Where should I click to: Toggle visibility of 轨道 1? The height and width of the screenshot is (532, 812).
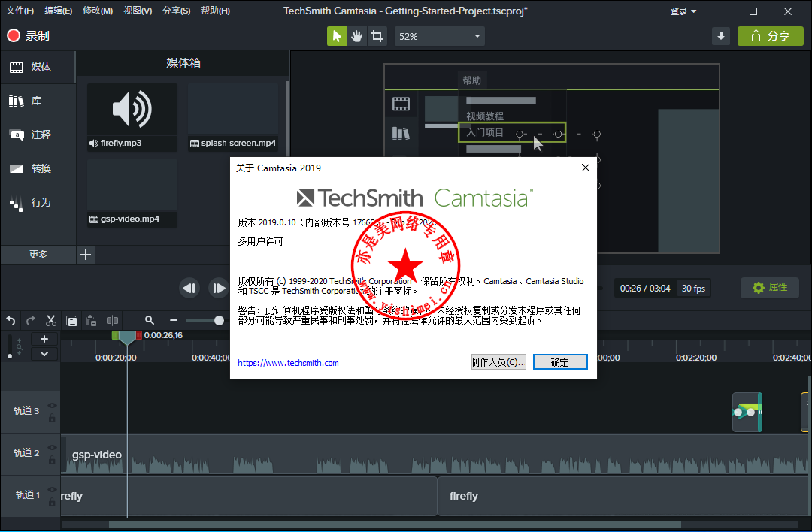click(52, 489)
